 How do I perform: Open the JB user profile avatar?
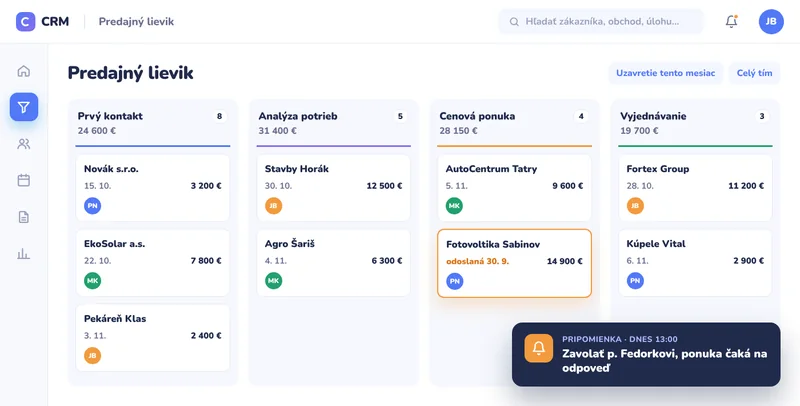pyautogui.click(x=771, y=21)
